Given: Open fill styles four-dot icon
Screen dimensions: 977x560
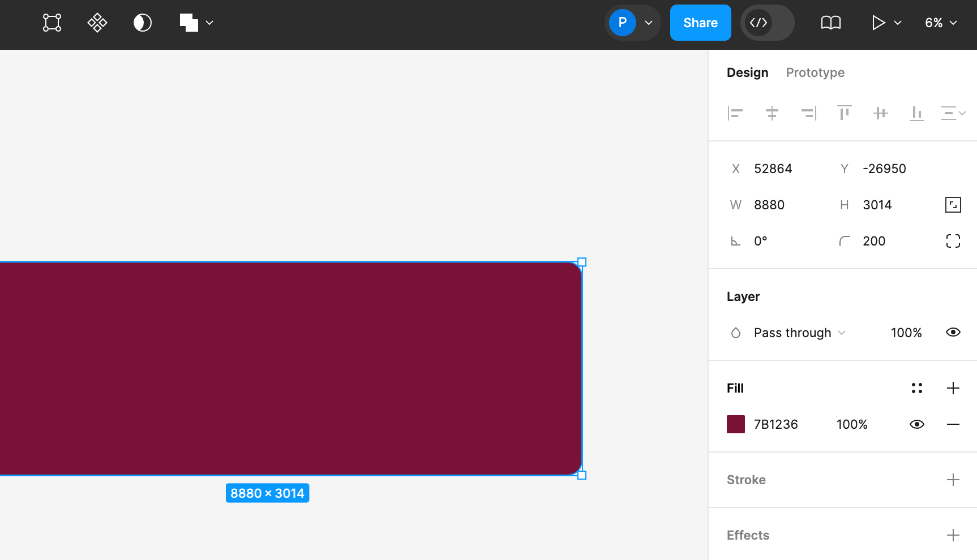Looking at the screenshot, I should [x=917, y=388].
